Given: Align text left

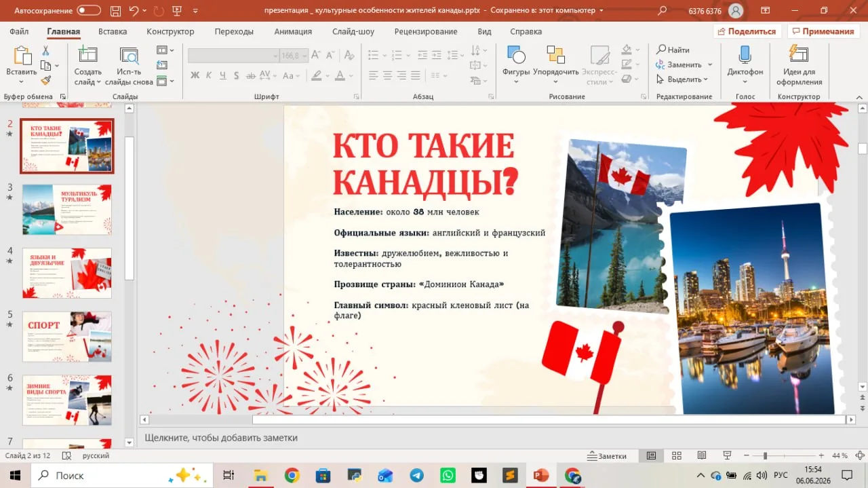Looking at the screenshot, I should (374, 75).
